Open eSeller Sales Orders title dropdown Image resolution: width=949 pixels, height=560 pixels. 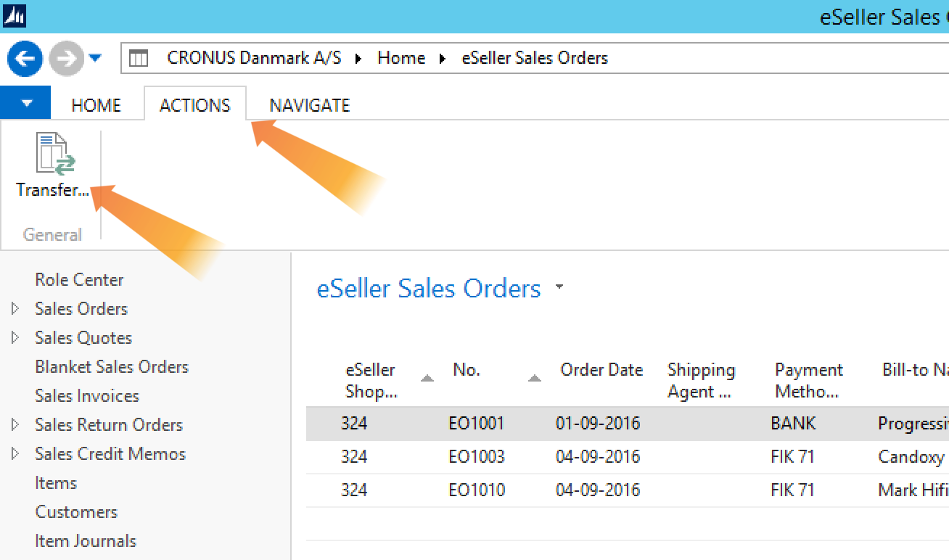point(559,287)
